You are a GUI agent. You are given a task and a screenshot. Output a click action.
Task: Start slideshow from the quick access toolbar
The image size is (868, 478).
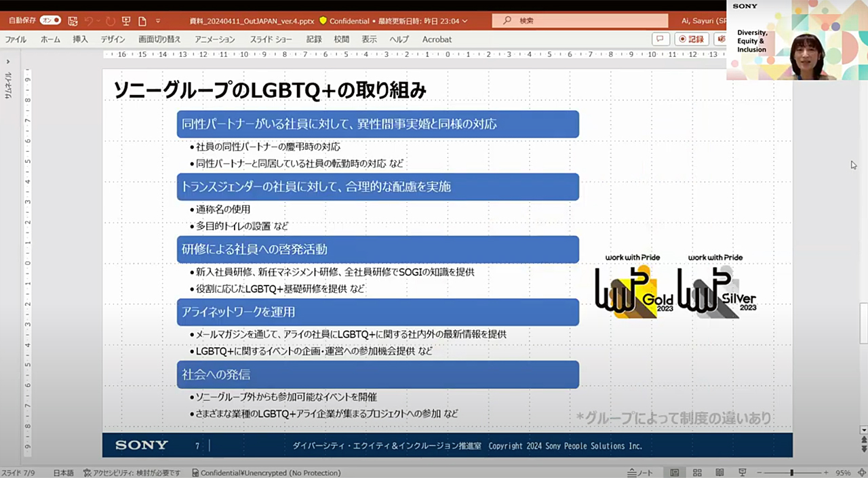126,21
